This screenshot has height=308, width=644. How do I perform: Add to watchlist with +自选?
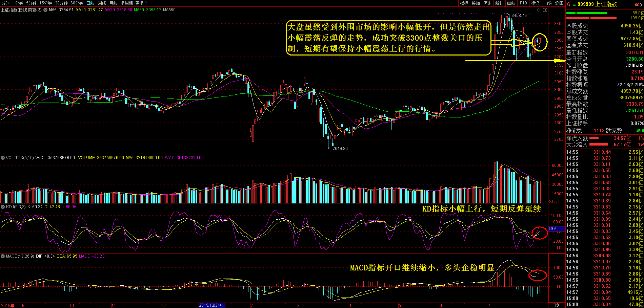(547, 3)
